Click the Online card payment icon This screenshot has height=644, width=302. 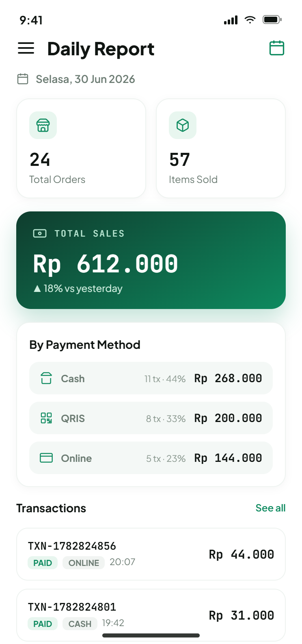[x=46, y=458]
